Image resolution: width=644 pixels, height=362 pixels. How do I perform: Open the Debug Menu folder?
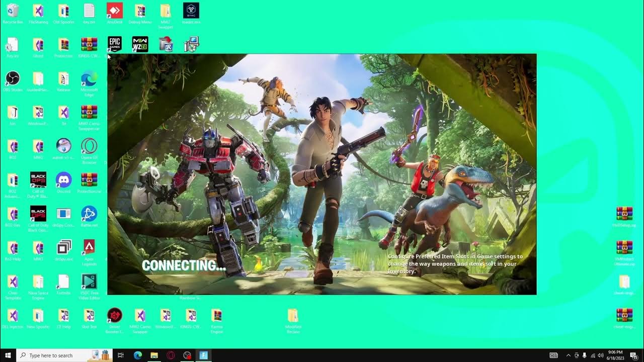tap(140, 14)
